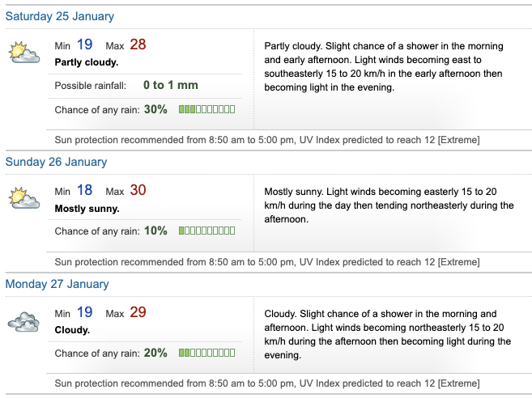Click the possible rainfall 0 to 1 mm value

[170, 85]
